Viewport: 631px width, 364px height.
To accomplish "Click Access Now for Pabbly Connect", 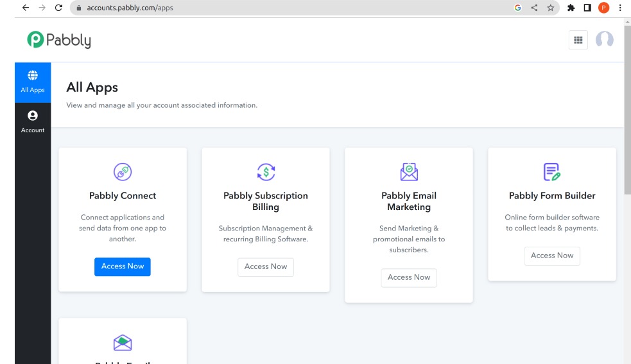I will pos(123,266).
